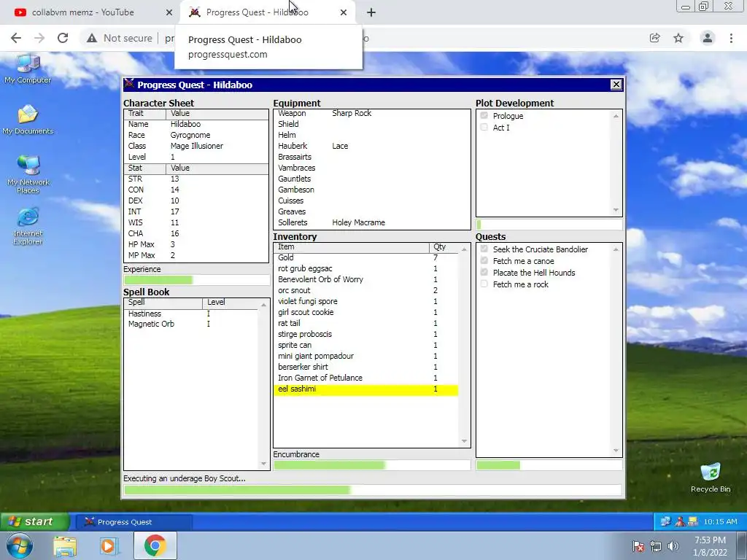Click the Magnetic Orb spell row

click(x=192, y=324)
